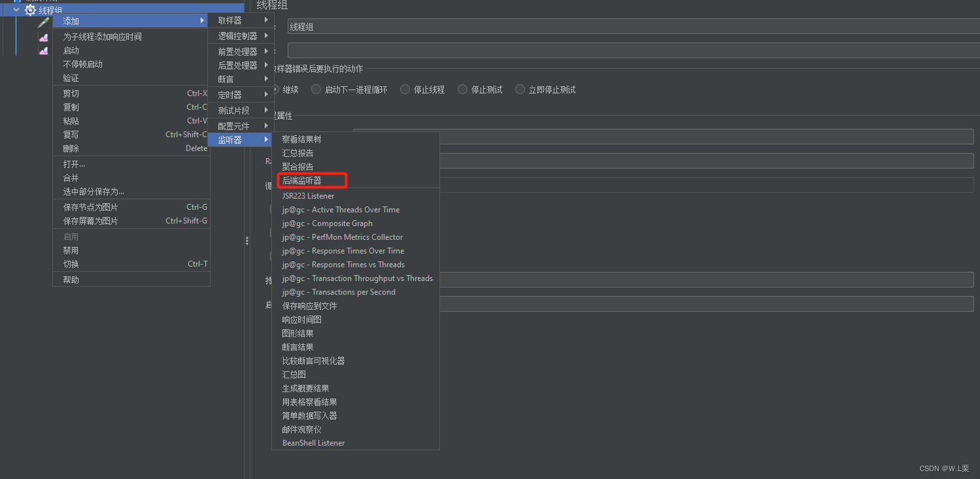
Task: Open 帮助 from the context menu
Action: coord(131,280)
